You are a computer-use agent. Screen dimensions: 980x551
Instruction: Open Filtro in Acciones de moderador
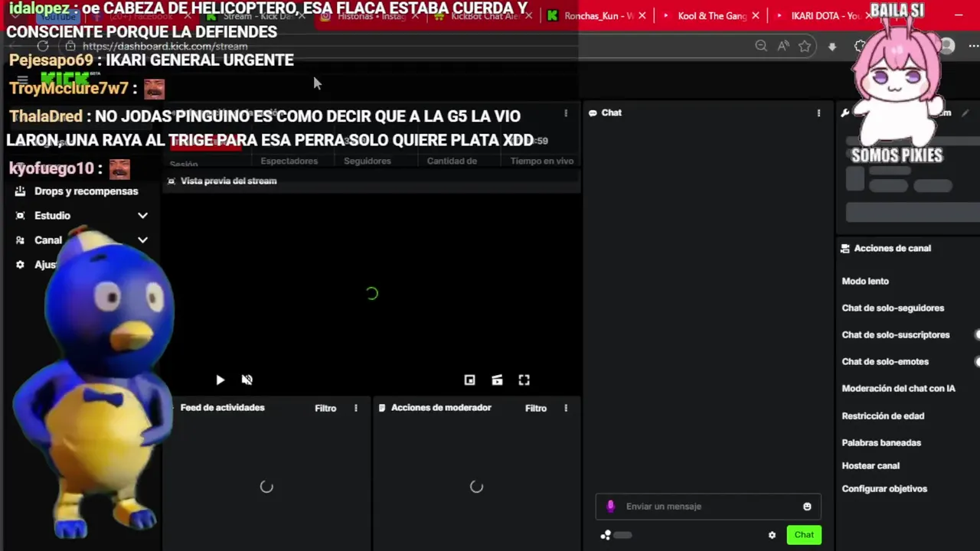pos(536,408)
